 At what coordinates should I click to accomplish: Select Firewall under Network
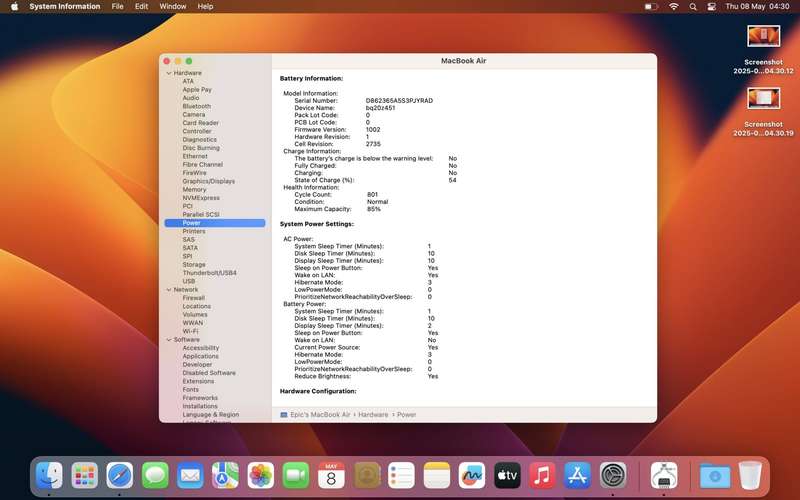(x=193, y=298)
